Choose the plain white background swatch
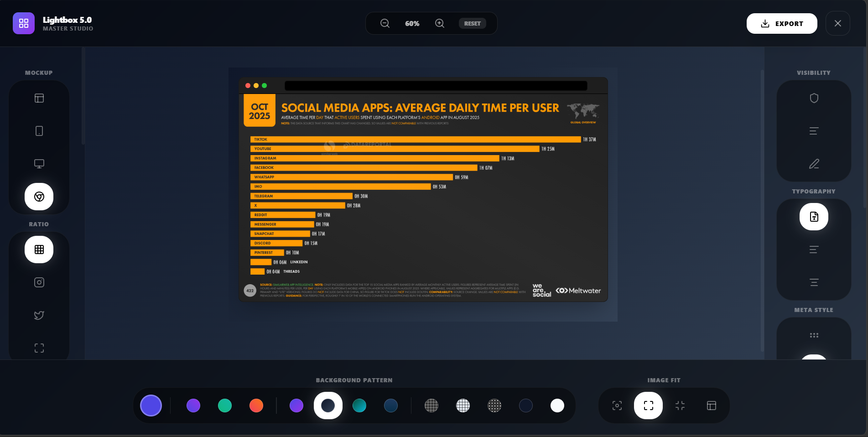 (x=557, y=406)
